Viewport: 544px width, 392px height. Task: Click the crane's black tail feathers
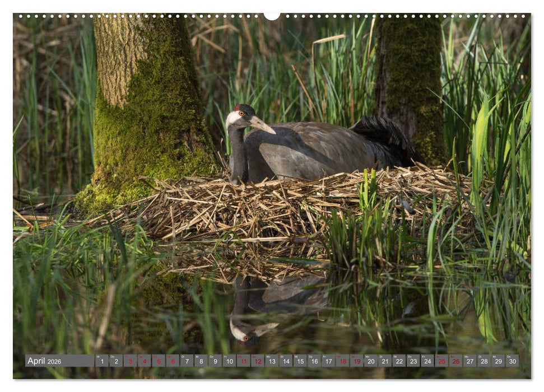click(387, 137)
